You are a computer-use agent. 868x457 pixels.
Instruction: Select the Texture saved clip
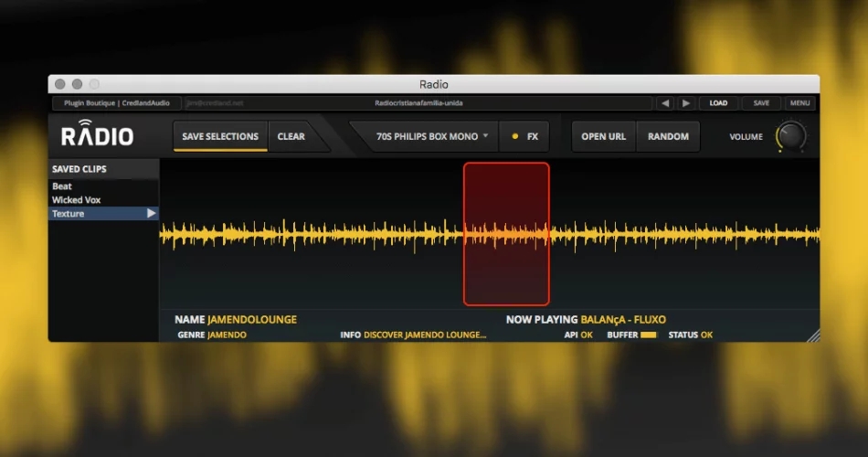(103, 213)
